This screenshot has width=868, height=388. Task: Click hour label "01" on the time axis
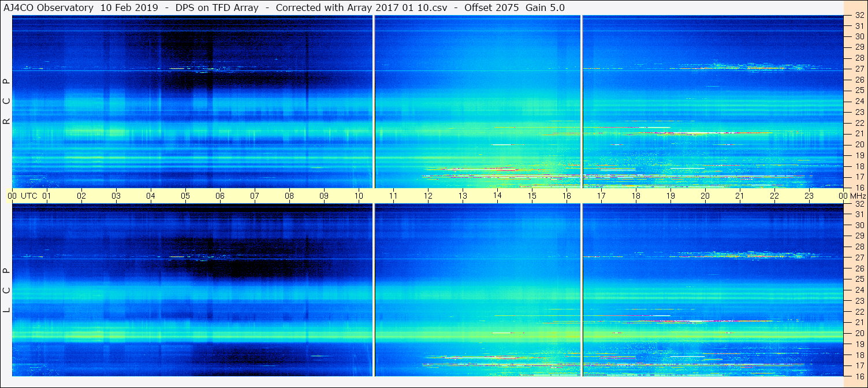pyautogui.click(x=47, y=196)
